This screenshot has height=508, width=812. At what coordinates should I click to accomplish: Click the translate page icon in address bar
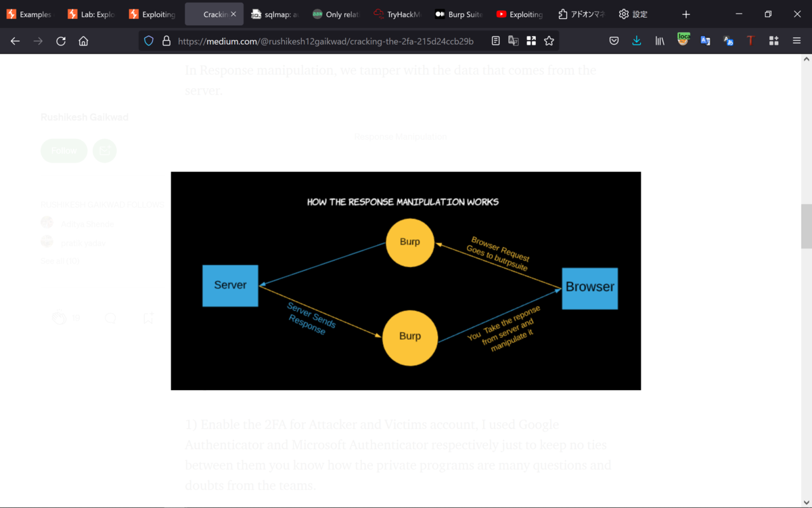point(514,41)
